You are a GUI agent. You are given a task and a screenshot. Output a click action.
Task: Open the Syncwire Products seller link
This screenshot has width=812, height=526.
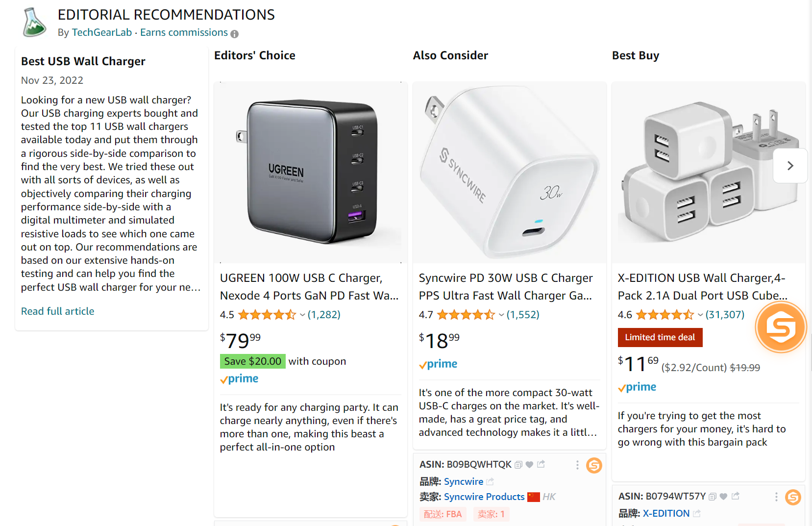point(484,497)
